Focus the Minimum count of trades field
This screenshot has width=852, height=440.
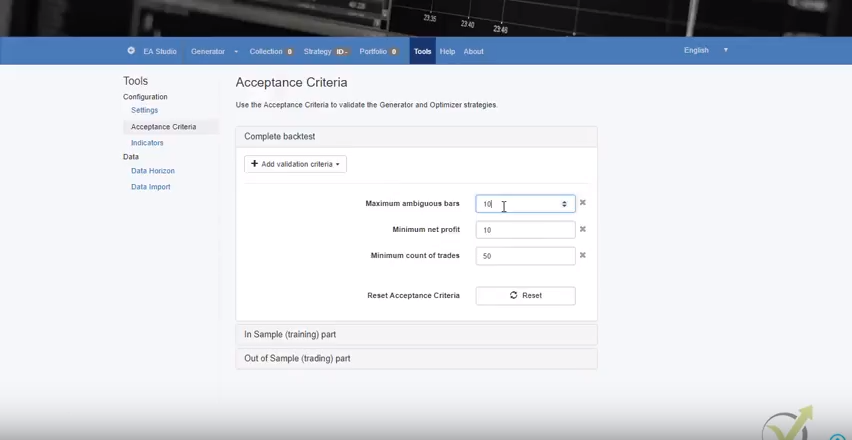tap(525, 256)
